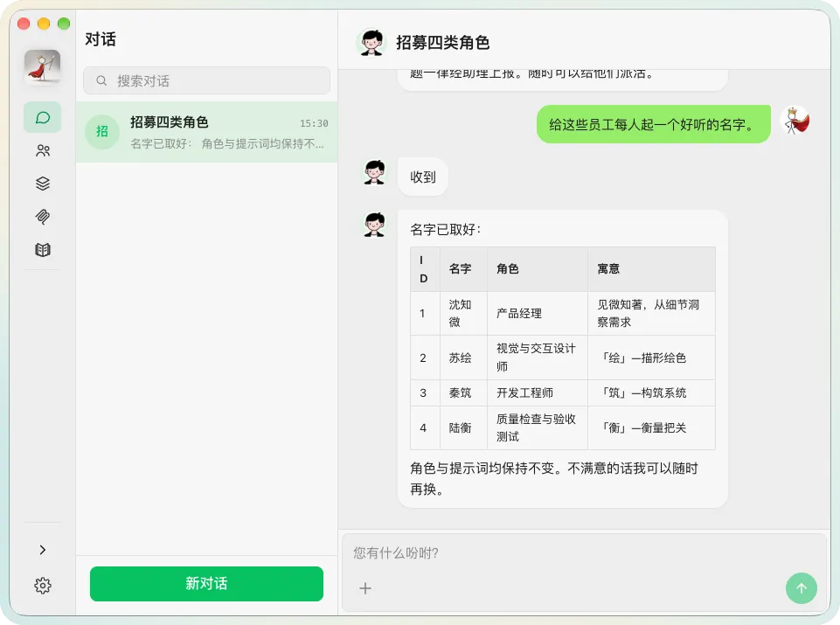Open the paperclip attachments icon in sidebar
The image size is (840, 625).
pyautogui.click(x=42, y=217)
